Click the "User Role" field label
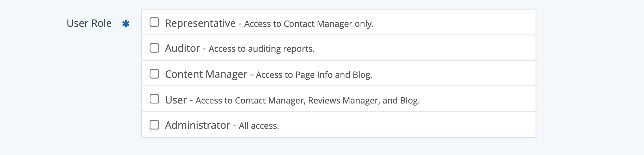This screenshot has width=644, height=155. click(x=89, y=23)
